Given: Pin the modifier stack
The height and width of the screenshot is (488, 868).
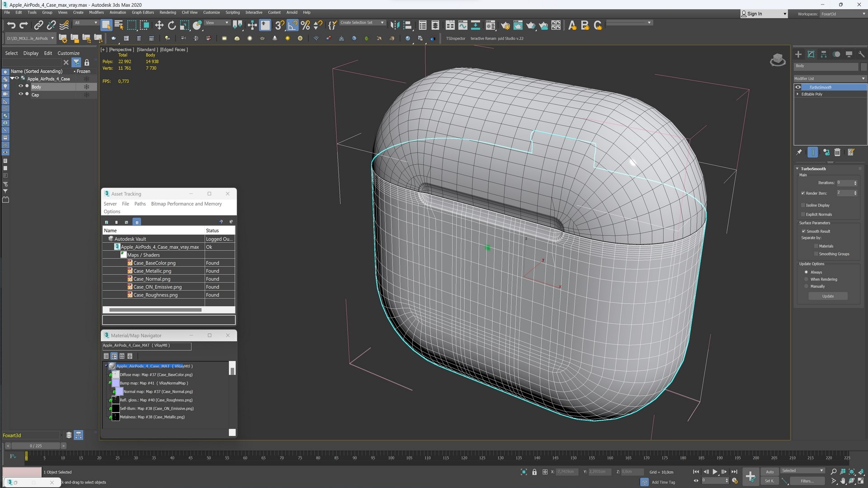Looking at the screenshot, I should click(799, 152).
